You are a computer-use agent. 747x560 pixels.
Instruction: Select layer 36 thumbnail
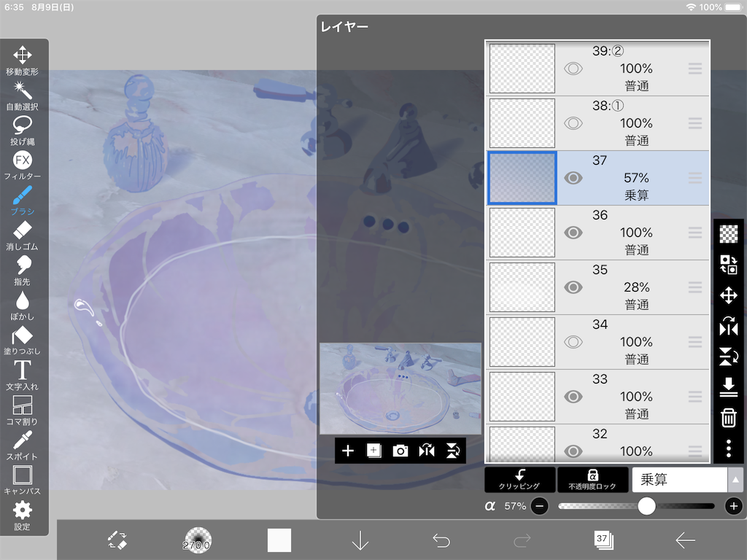[x=522, y=233]
